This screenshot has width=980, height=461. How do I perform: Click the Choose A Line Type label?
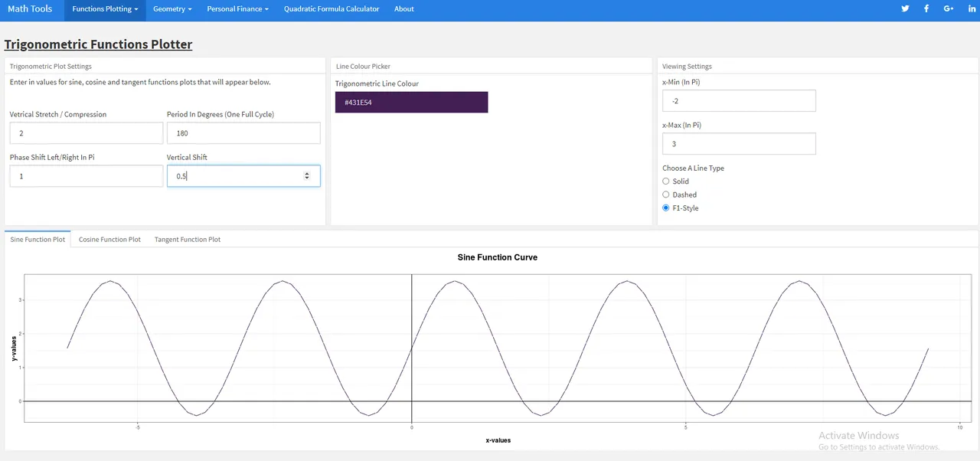(693, 168)
